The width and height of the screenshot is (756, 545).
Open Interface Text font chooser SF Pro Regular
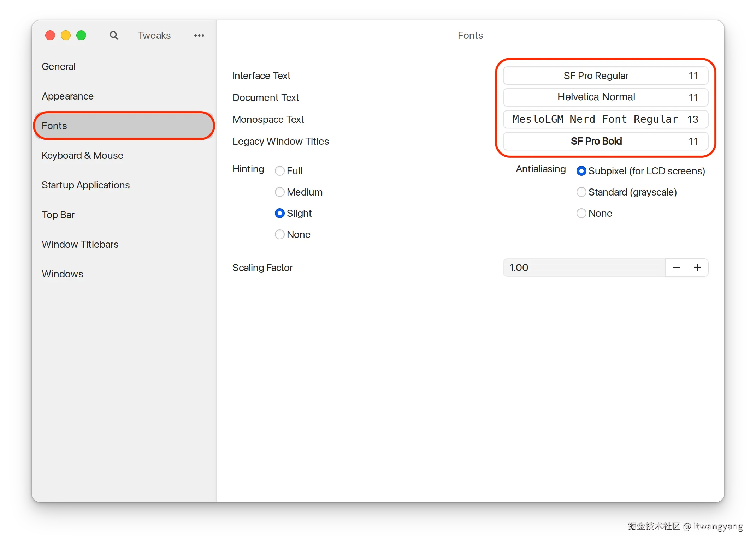click(605, 76)
